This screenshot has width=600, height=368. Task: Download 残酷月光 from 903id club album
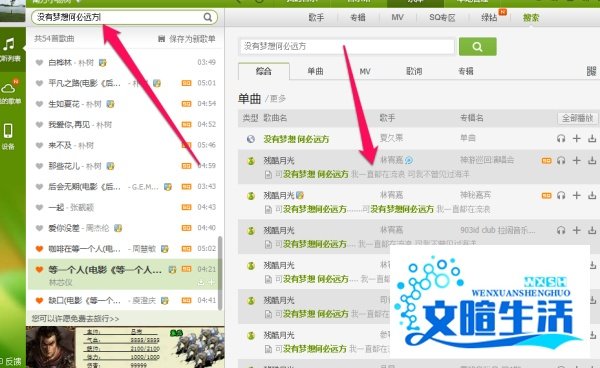coord(592,230)
